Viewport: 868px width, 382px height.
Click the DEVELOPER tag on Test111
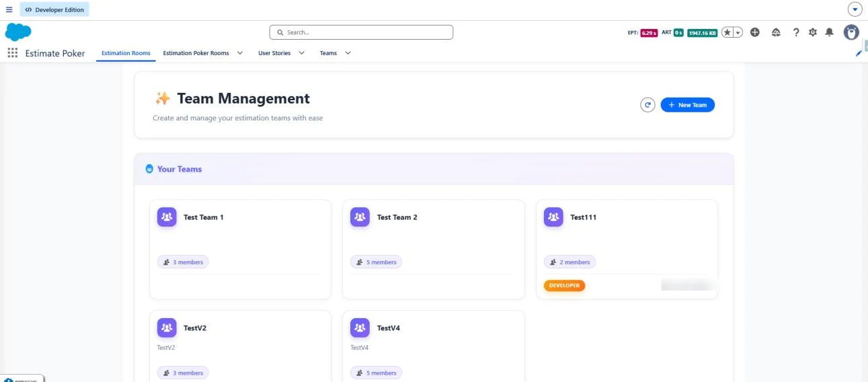(565, 285)
